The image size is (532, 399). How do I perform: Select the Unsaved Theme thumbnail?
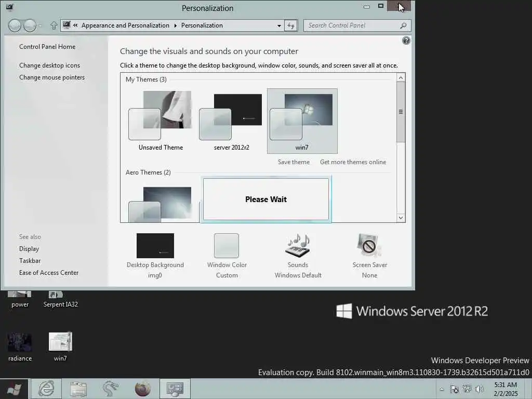161,121
